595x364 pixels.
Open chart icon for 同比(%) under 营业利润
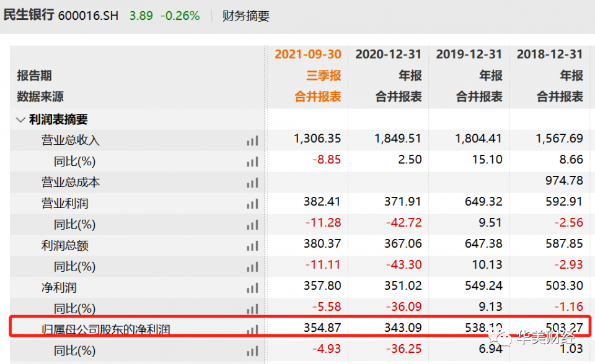[x=252, y=225]
